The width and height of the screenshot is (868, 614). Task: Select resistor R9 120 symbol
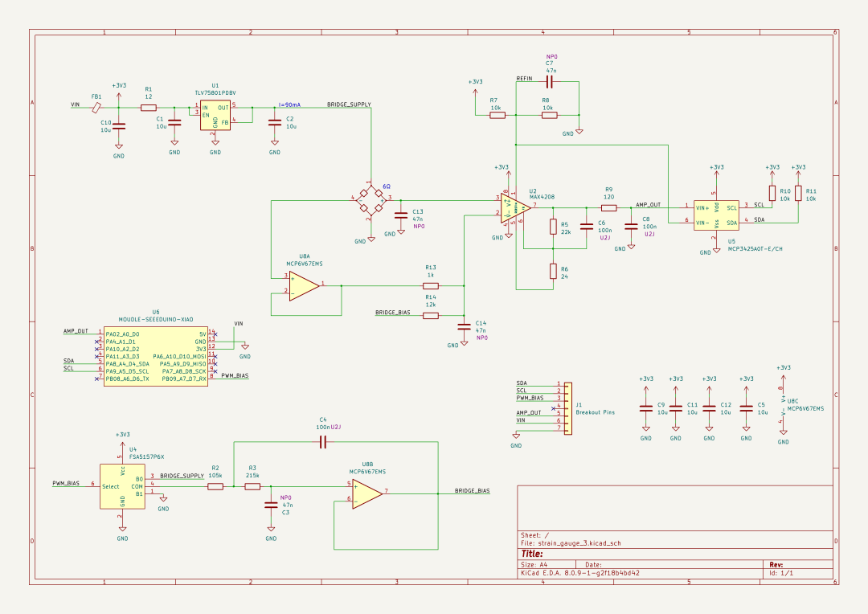(609, 208)
